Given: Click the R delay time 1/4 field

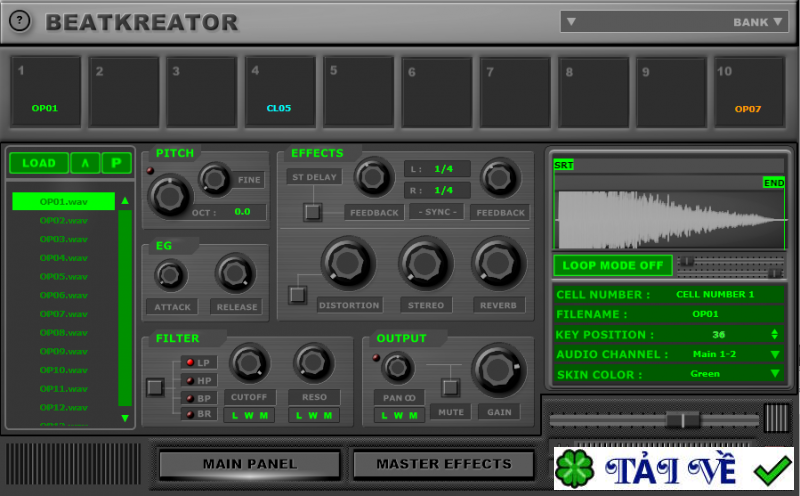Looking at the screenshot, I should 438,190.
